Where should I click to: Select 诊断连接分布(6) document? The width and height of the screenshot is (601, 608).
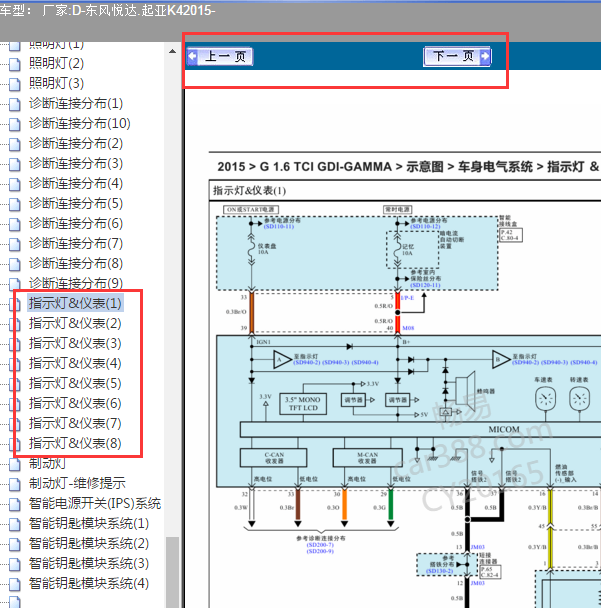tap(76, 223)
